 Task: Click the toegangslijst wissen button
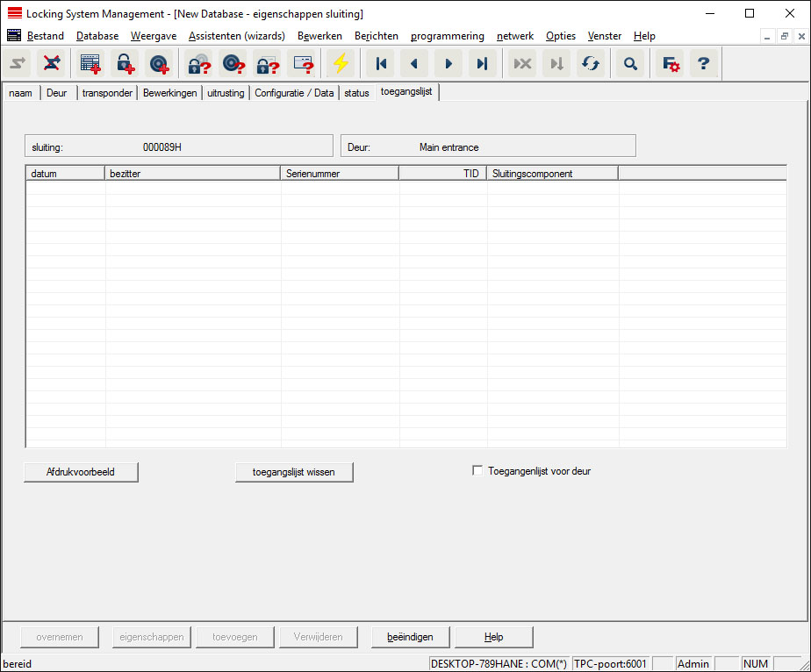pos(295,472)
